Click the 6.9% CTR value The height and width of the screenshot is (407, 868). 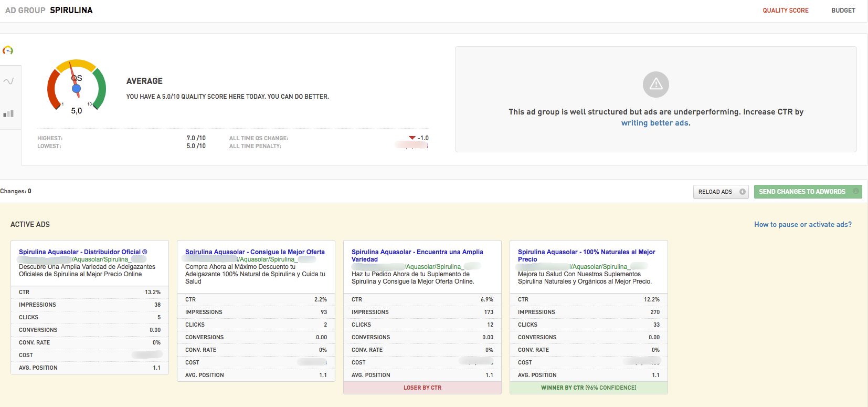(x=487, y=299)
